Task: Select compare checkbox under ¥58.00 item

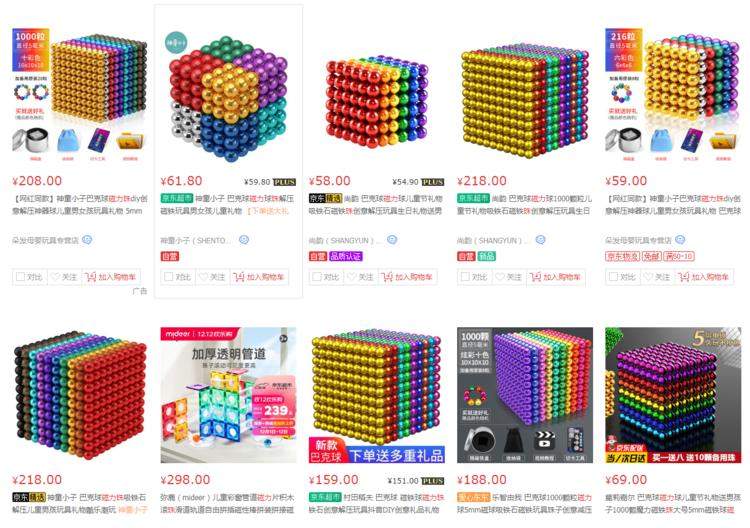Action: pos(317,277)
